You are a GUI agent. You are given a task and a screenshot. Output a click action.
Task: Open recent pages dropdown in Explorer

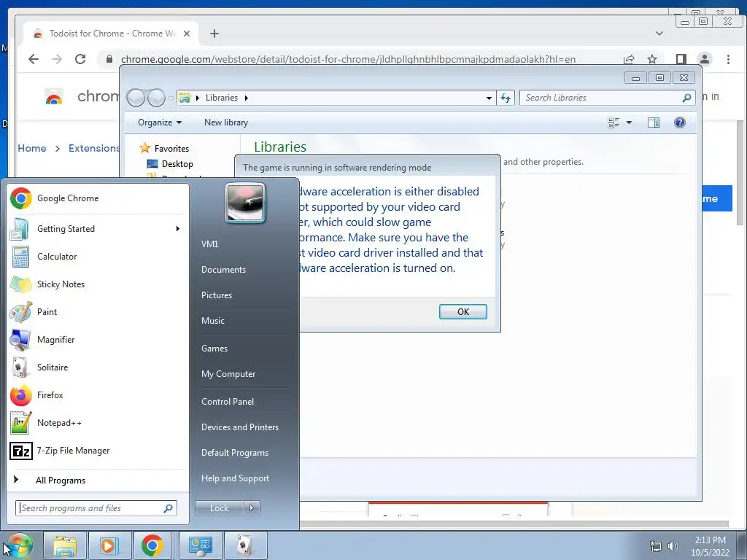point(171,98)
